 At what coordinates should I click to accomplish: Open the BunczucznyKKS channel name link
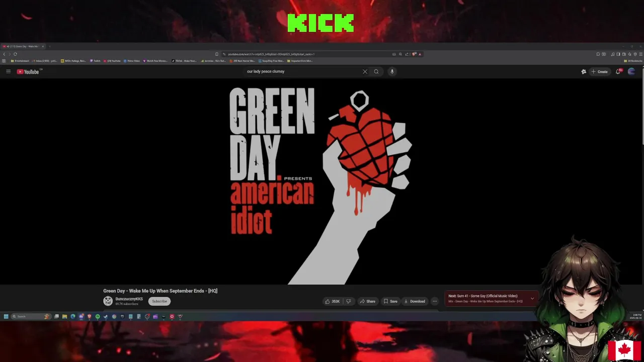129,299
